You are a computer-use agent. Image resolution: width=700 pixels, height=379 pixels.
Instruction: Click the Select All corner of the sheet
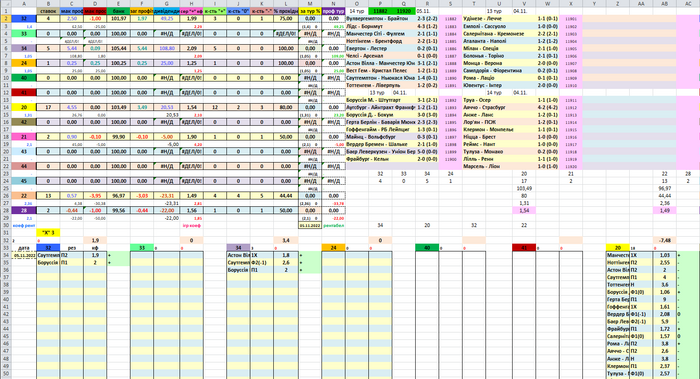click(5, 4)
